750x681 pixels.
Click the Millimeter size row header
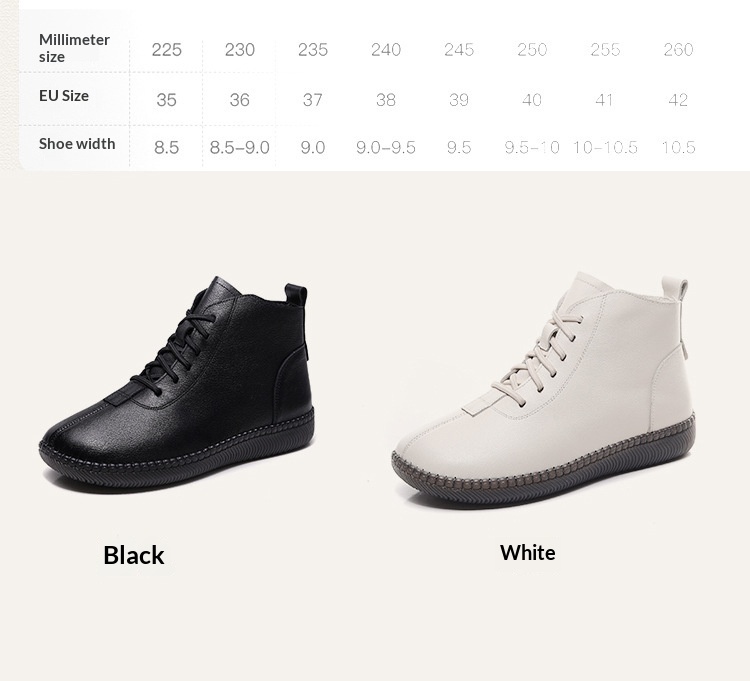pyautogui.click(x=74, y=48)
